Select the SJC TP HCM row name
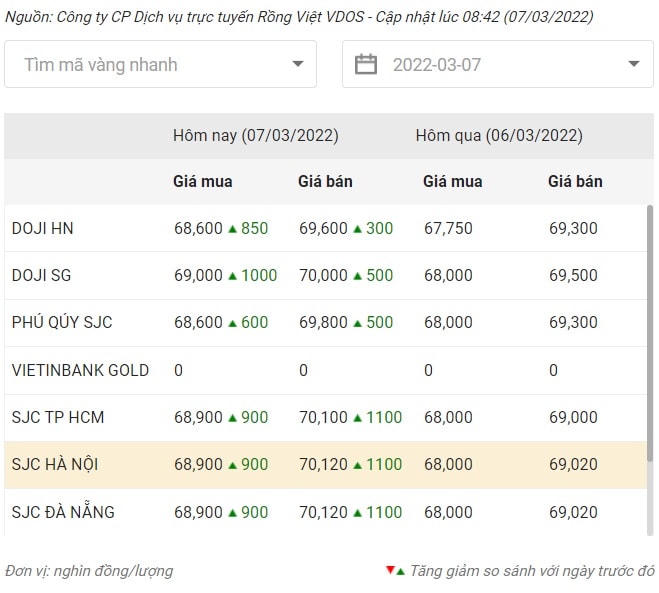Image resolution: width=659 pixels, height=593 pixels. (x=58, y=417)
